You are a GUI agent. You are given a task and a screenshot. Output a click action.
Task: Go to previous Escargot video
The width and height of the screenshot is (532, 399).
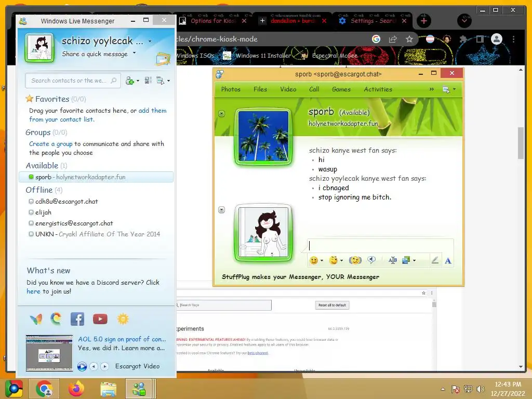[x=94, y=366]
